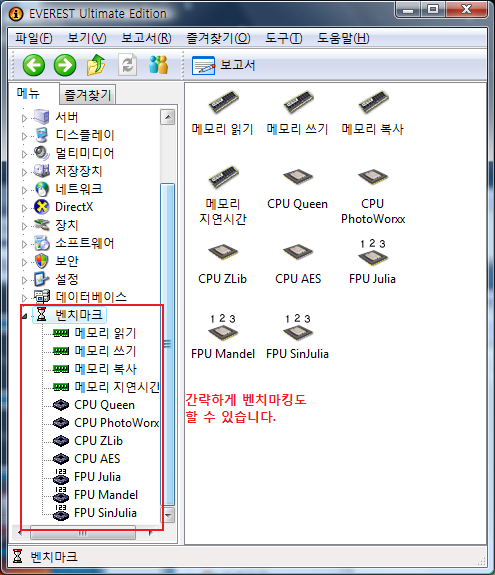Open the 보기(V) menu
This screenshot has height=575, width=495.
[x=87, y=38]
